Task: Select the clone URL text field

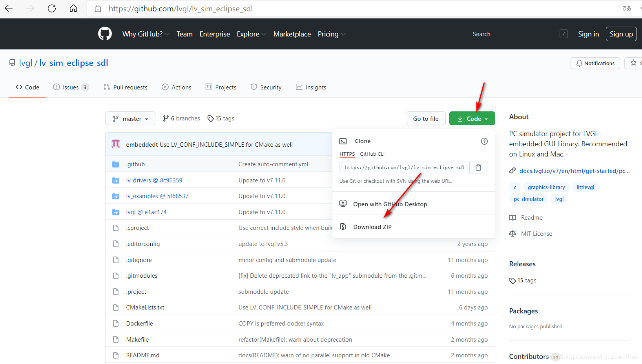Action: 405,167
